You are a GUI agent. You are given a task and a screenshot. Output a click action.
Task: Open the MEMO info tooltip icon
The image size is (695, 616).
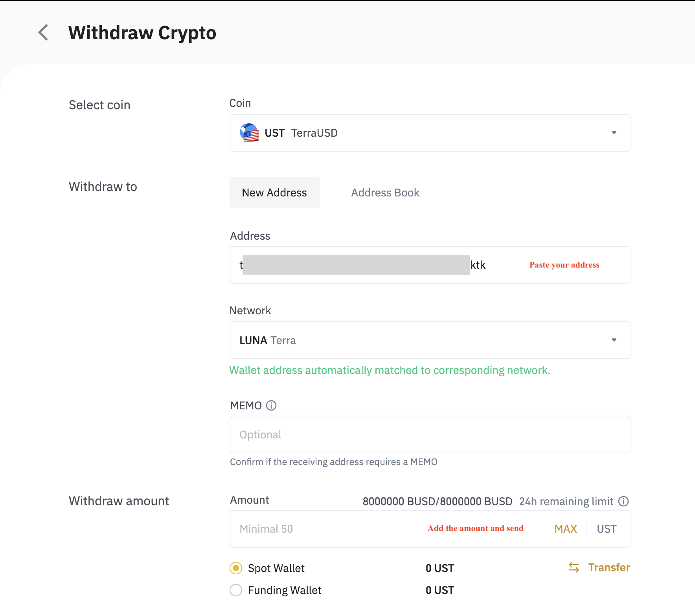tap(271, 405)
